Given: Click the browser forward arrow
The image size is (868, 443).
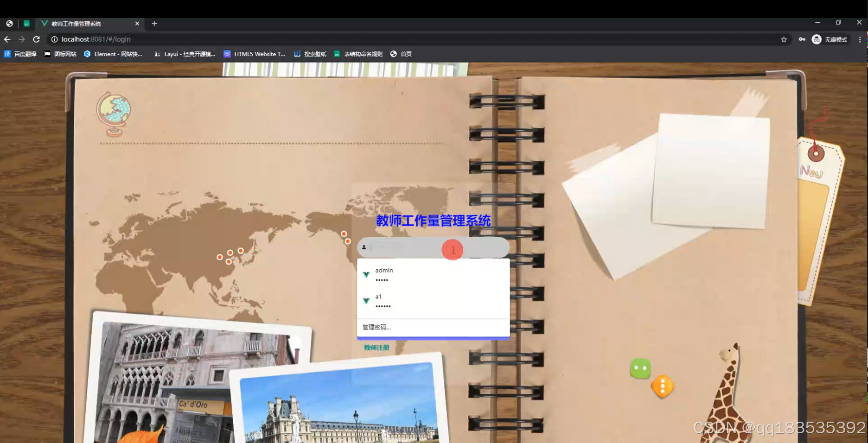Looking at the screenshot, I should (x=21, y=39).
